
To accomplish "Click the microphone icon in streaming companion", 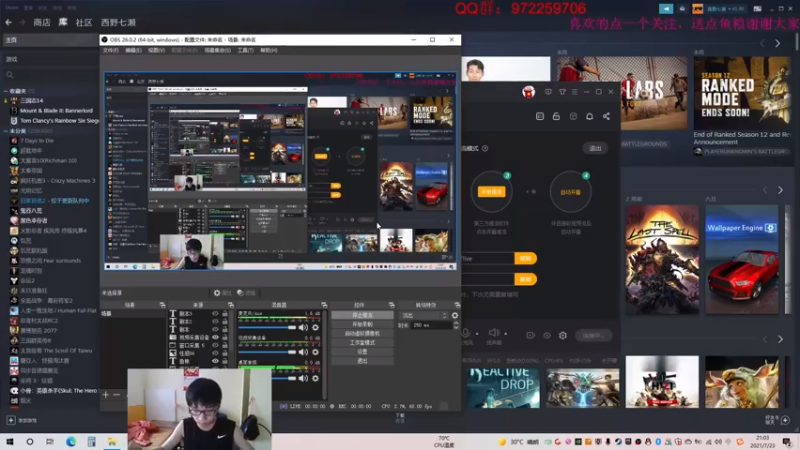I will click(466, 333).
